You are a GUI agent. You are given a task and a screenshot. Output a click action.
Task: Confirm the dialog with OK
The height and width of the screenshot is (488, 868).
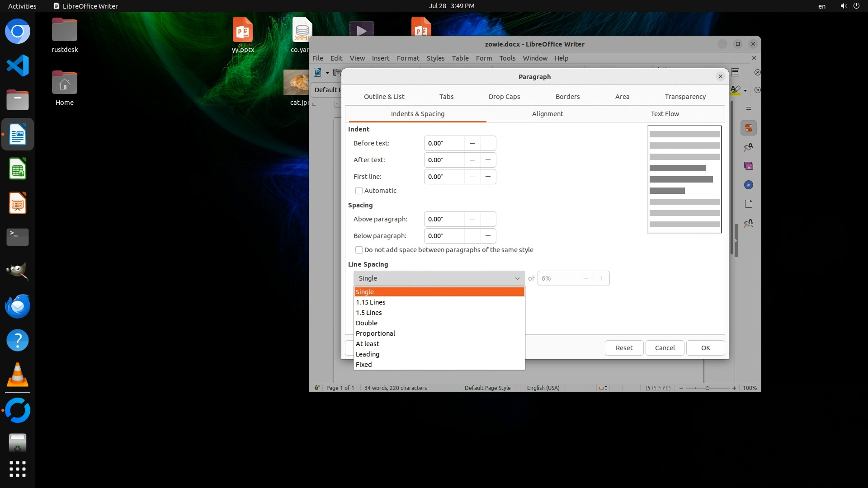(x=705, y=348)
